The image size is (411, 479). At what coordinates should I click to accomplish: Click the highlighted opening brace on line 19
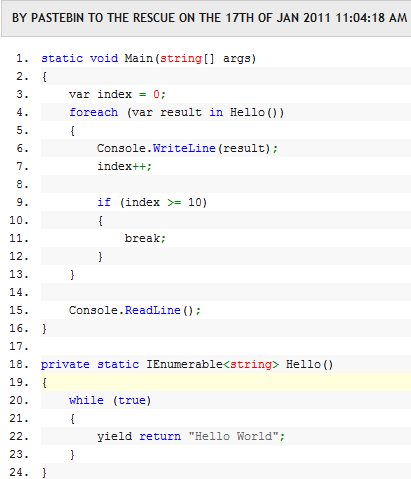(44, 382)
